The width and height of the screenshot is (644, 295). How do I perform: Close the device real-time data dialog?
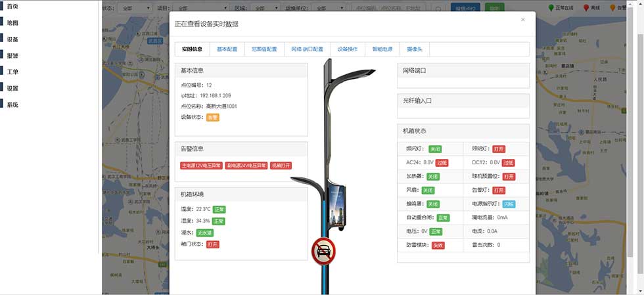(523, 20)
